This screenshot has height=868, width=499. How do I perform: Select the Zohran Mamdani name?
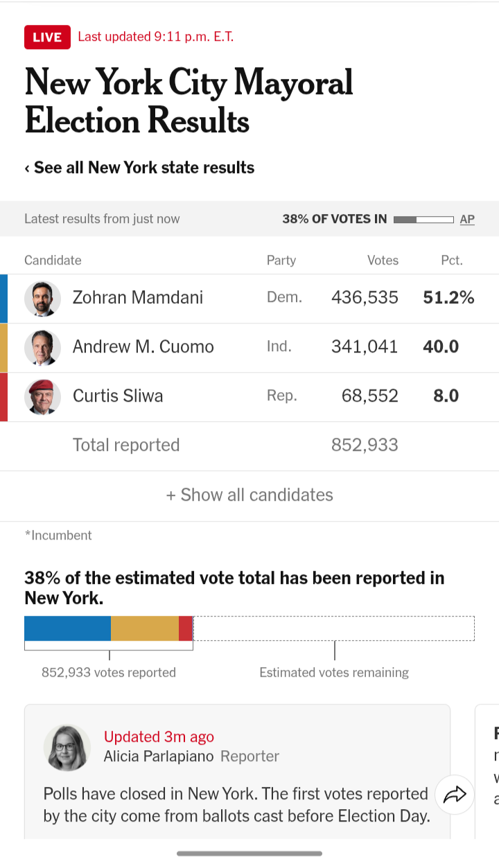click(x=138, y=298)
